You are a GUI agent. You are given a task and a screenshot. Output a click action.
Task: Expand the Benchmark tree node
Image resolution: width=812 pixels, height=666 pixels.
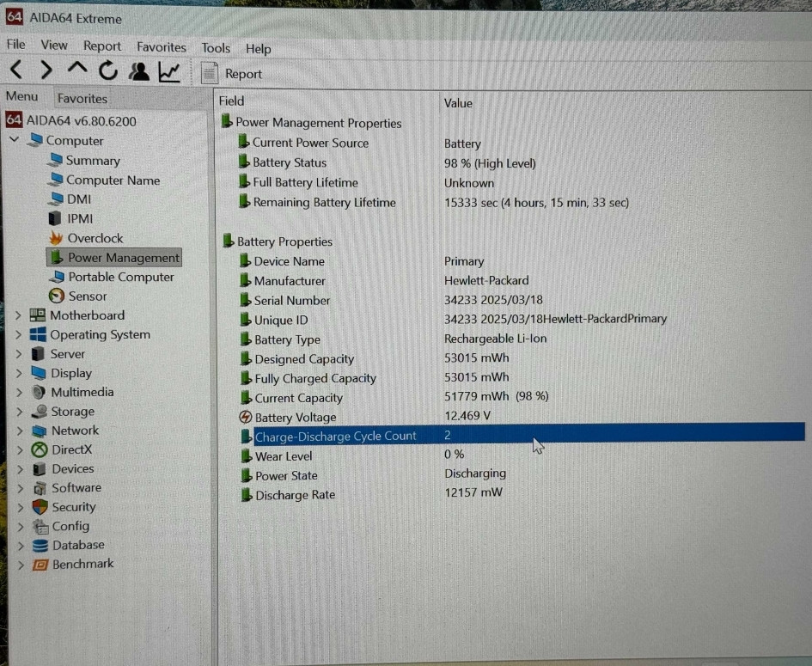pos(20,565)
